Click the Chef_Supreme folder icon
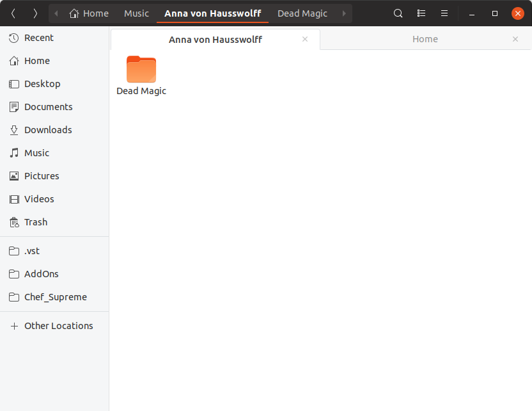 (x=14, y=297)
